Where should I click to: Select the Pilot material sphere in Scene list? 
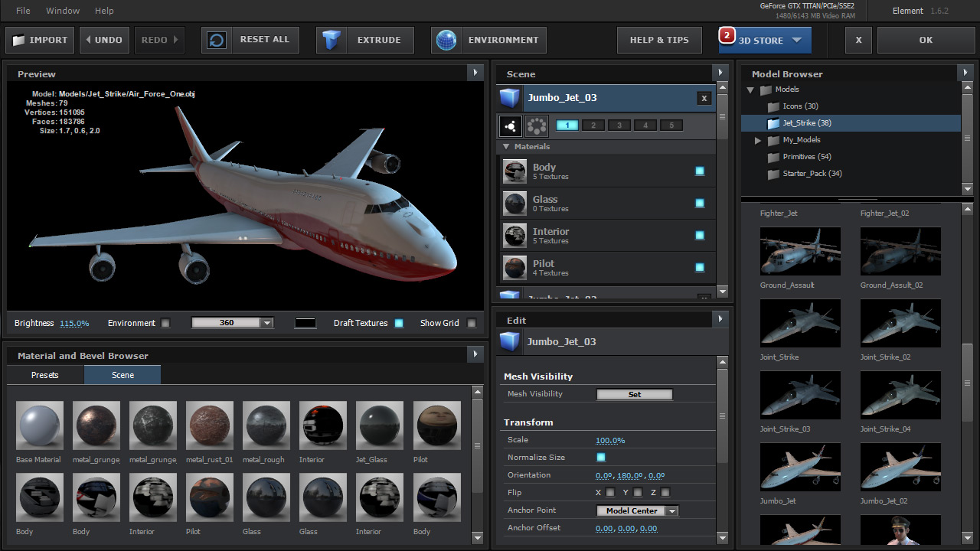pyautogui.click(x=514, y=268)
